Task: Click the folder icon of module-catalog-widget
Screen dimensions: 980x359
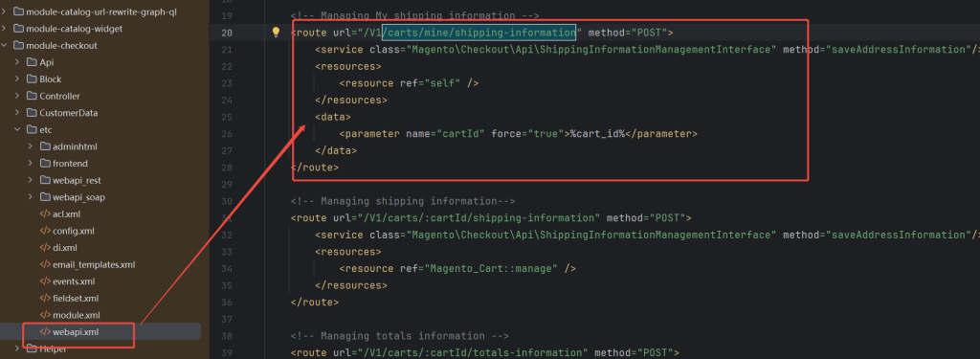Action: (18, 29)
